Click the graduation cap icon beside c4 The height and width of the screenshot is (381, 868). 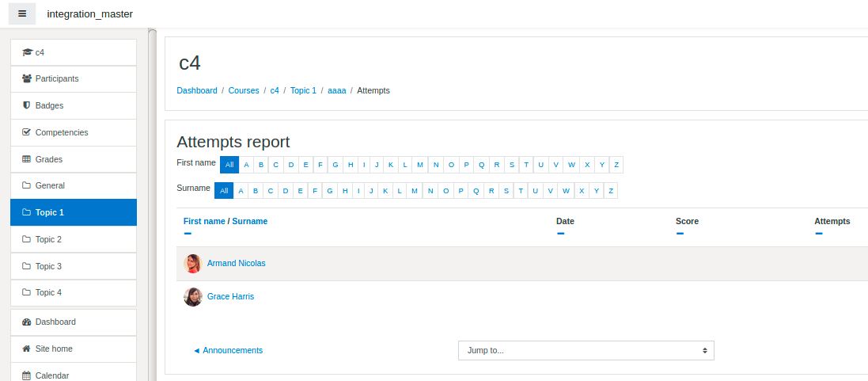(27, 52)
